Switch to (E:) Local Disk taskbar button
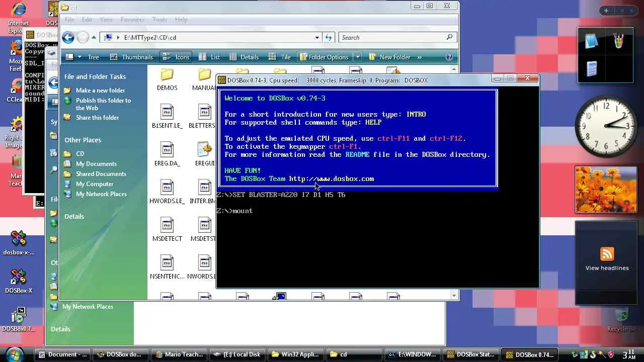This screenshot has height=362, width=644. pyautogui.click(x=237, y=354)
